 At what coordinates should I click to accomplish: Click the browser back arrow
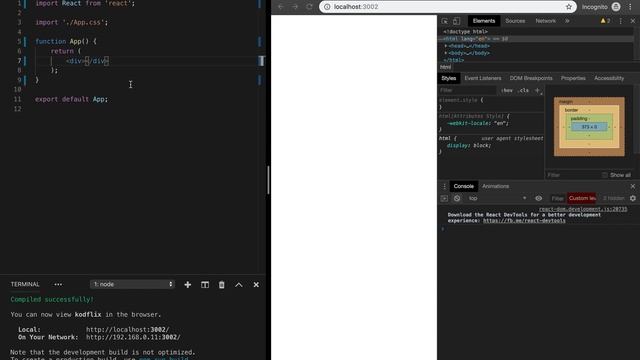coord(280,7)
